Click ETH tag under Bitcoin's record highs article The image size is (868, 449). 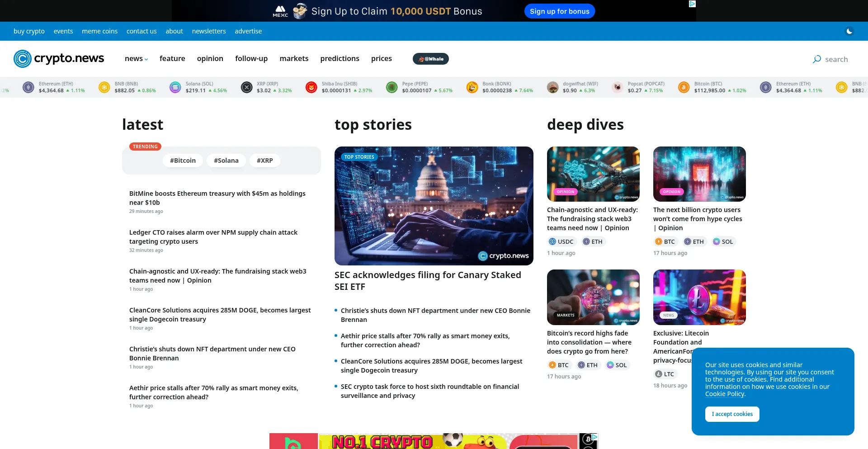click(588, 365)
